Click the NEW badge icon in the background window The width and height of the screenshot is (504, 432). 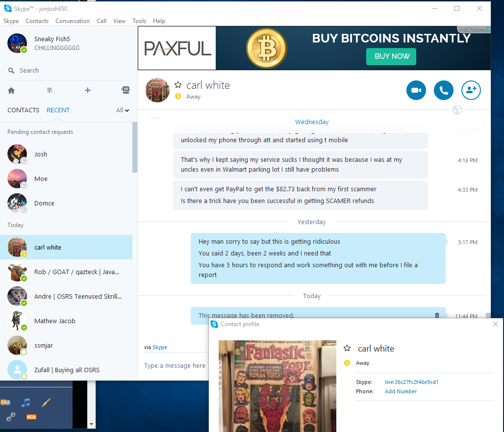[31, 417]
